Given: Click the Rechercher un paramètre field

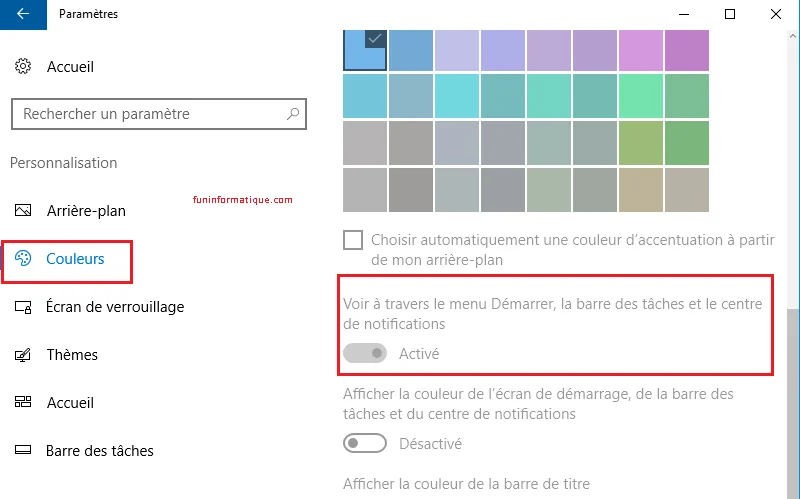Looking at the screenshot, I should coord(150,114).
